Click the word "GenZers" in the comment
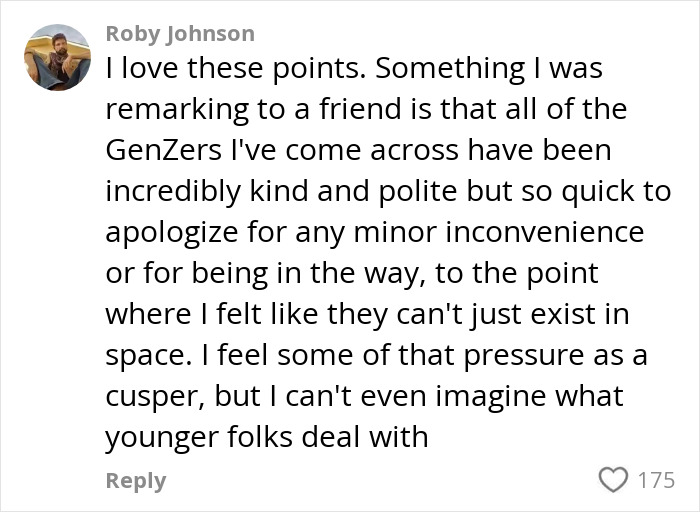This screenshot has height=512, width=700. 163,150
